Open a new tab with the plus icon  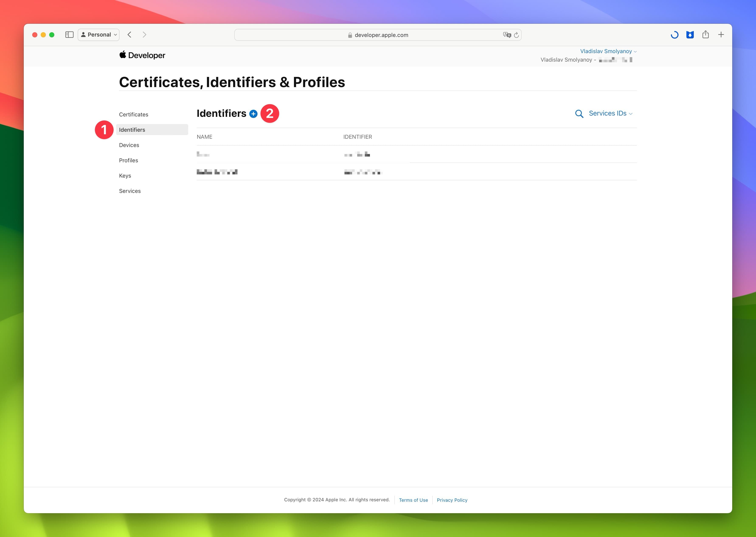[x=721, y=35]
